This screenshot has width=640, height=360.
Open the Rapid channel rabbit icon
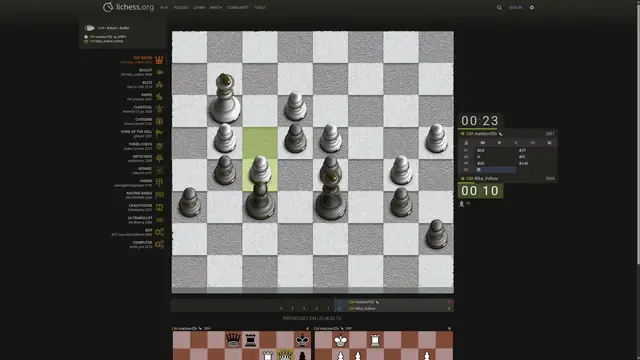pos(159,97)
